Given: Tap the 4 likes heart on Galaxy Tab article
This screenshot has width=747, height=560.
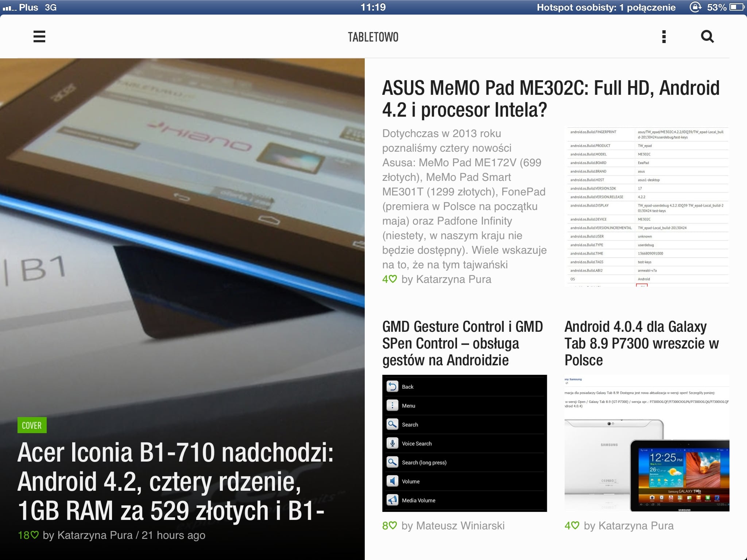Looking at the screenshot, I should click(x=572, y=526).
